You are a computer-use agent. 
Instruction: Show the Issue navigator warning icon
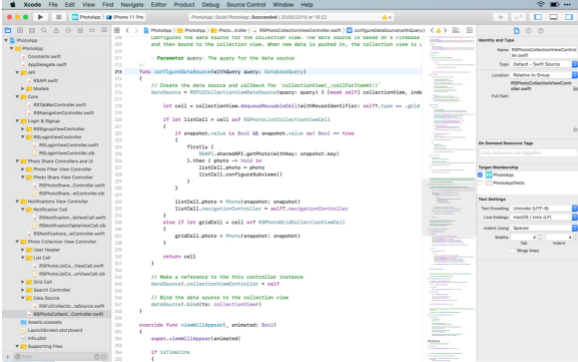tap(56, 31)
